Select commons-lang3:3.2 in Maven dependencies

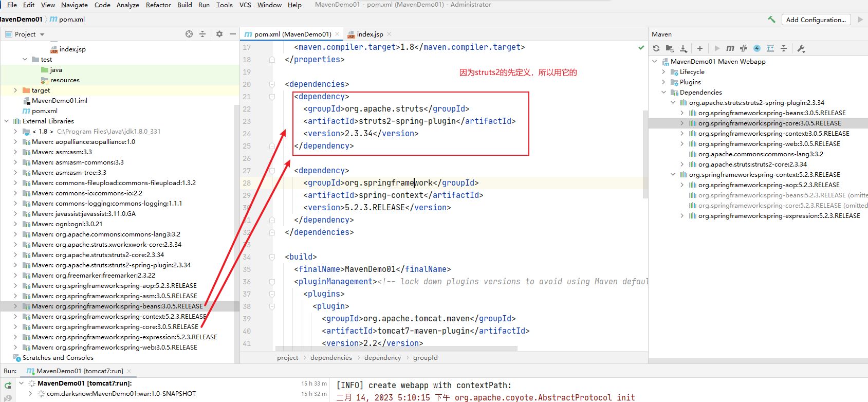pos(761,154)
